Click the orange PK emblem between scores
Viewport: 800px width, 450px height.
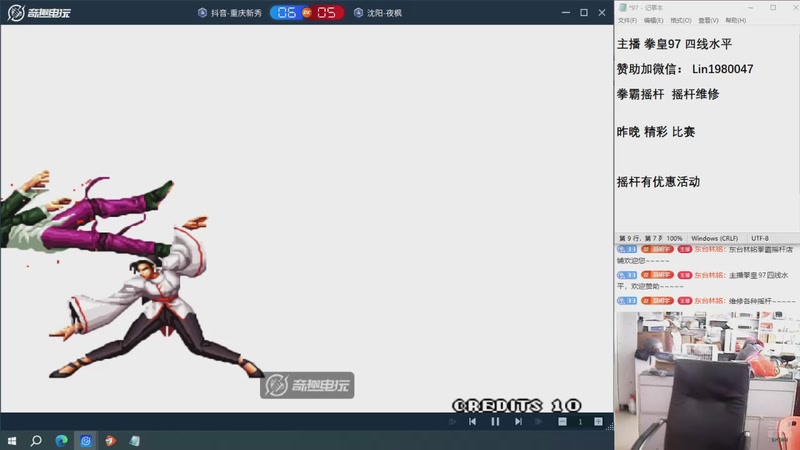click(307, 13)
